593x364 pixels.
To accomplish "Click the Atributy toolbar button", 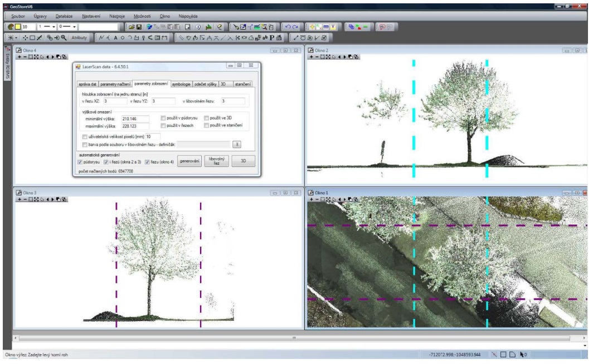I will pyautogui.click(x=79, y=37).
